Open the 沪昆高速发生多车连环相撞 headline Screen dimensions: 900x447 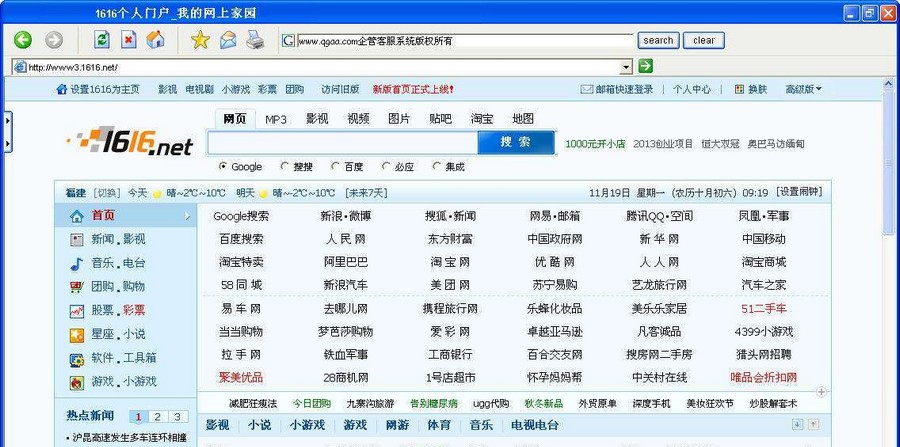(129, 438)
